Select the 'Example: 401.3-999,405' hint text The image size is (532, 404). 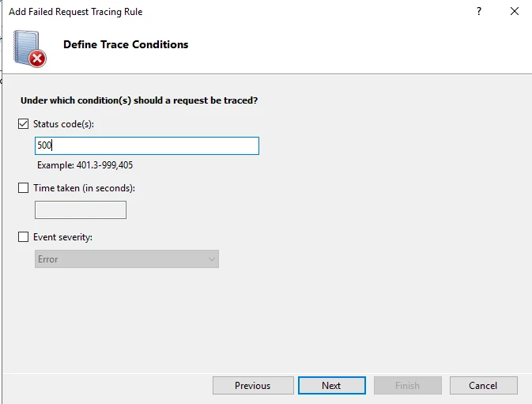pos(85,165)
